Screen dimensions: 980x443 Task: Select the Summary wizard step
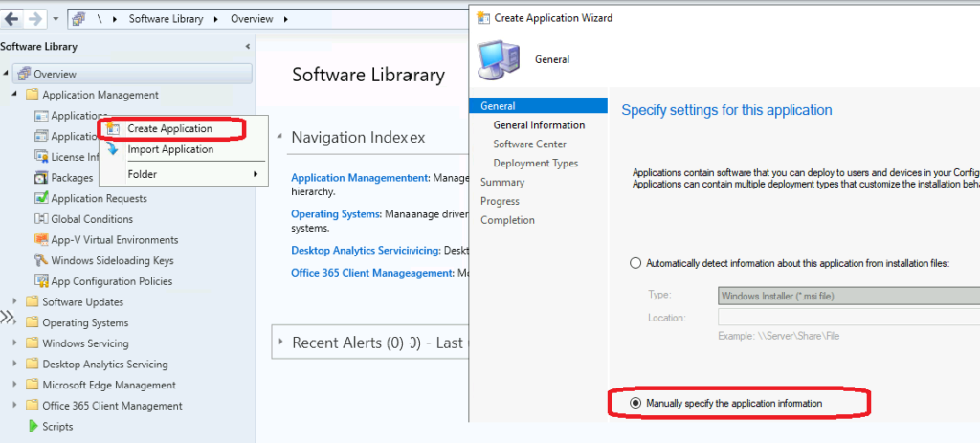(x=501, y=182)
